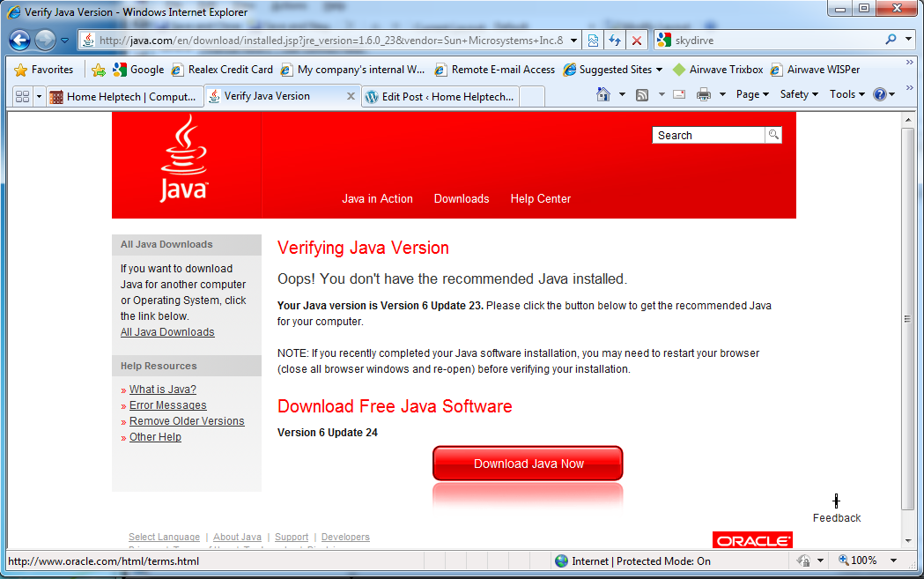Click the Forward navigation arrow

pos(45,40)
